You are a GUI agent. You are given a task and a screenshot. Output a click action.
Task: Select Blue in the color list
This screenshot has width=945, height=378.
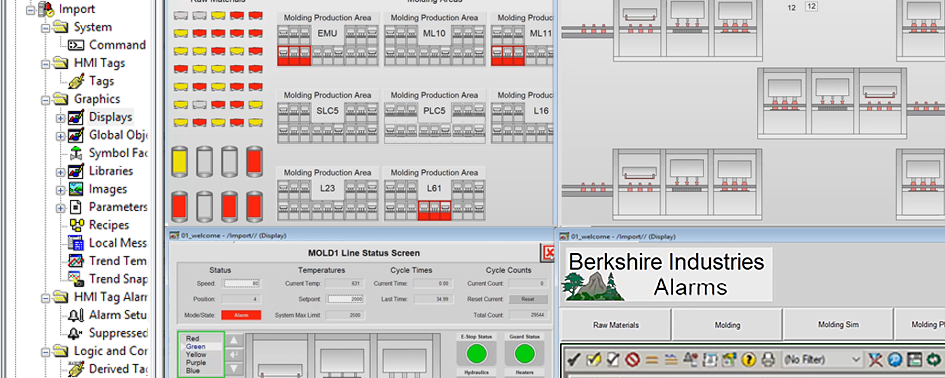coord(192,371)
